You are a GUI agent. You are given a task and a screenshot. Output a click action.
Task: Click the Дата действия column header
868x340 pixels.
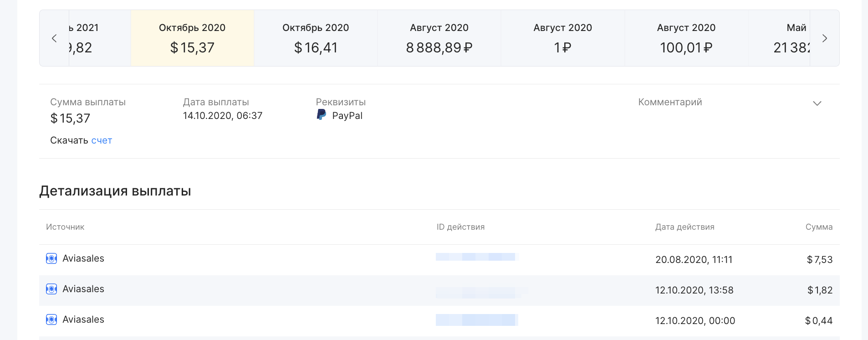pyautogui.click(x=684, y=227)
